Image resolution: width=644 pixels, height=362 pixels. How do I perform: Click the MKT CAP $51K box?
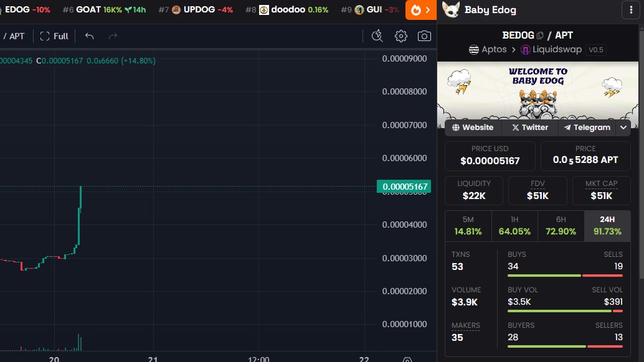point(601,190)
